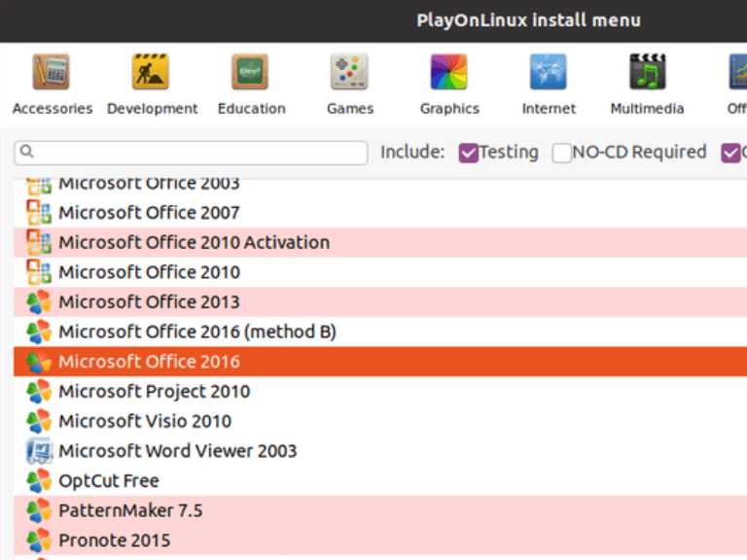Screen dimensions: 747x560
Task: Click icon beside Microsoft Project 2010
Action: (x=39, y=392)
